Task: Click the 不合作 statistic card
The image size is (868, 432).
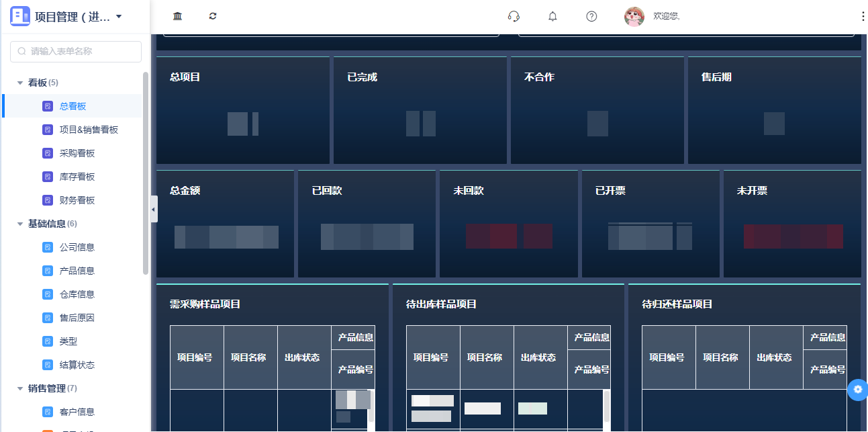Action: point(597,110)
